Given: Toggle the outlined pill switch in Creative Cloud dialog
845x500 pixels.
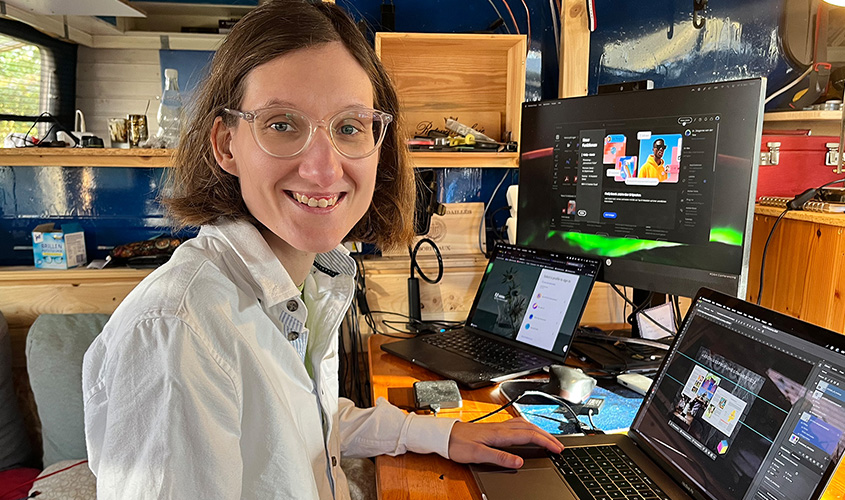Looking at the screenshot, I should [581, 213].
